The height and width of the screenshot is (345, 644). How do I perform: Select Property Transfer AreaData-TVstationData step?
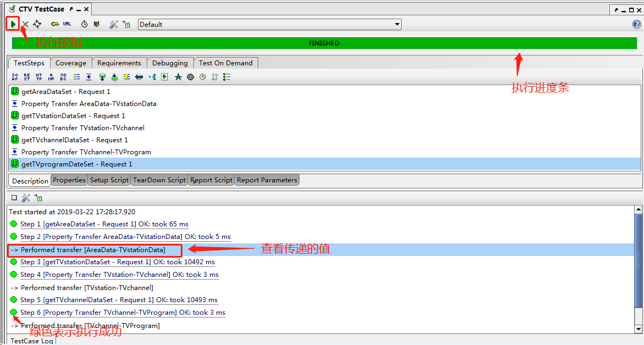[324, 103]
